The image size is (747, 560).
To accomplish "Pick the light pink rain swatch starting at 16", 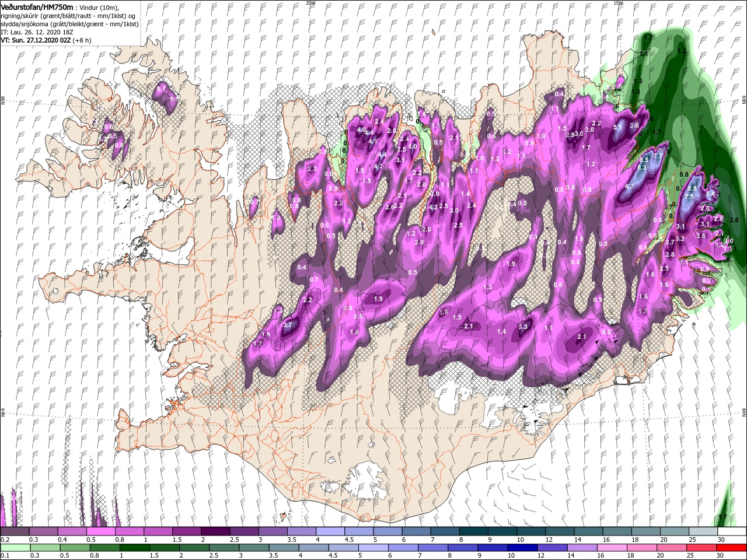I will pos(612,547).
